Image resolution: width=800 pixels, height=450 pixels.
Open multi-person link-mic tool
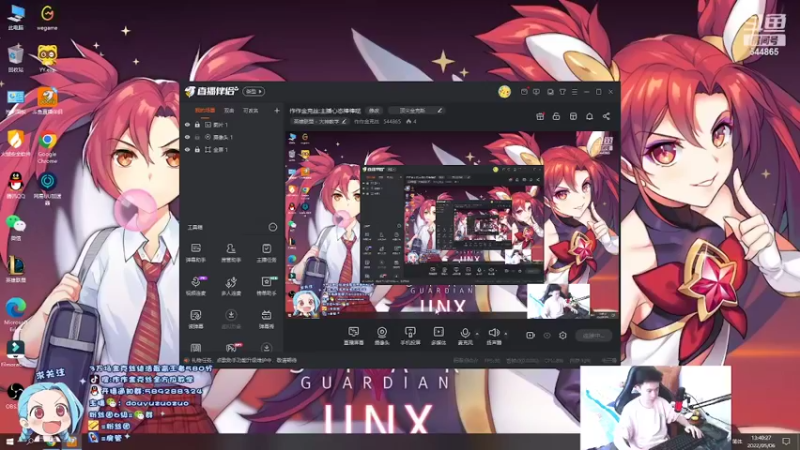pos(231,286)
